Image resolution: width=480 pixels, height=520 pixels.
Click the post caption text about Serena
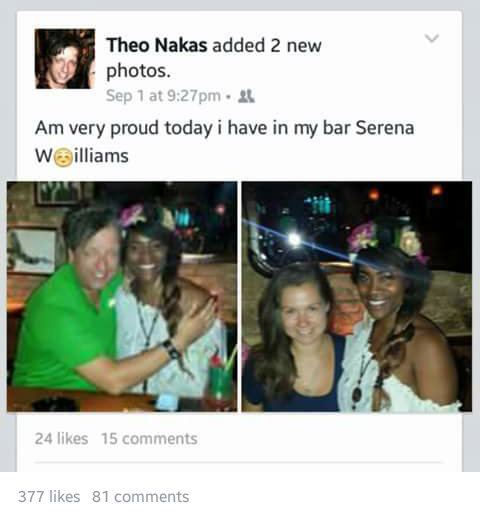pyautogui.click(x=224, y=142)
